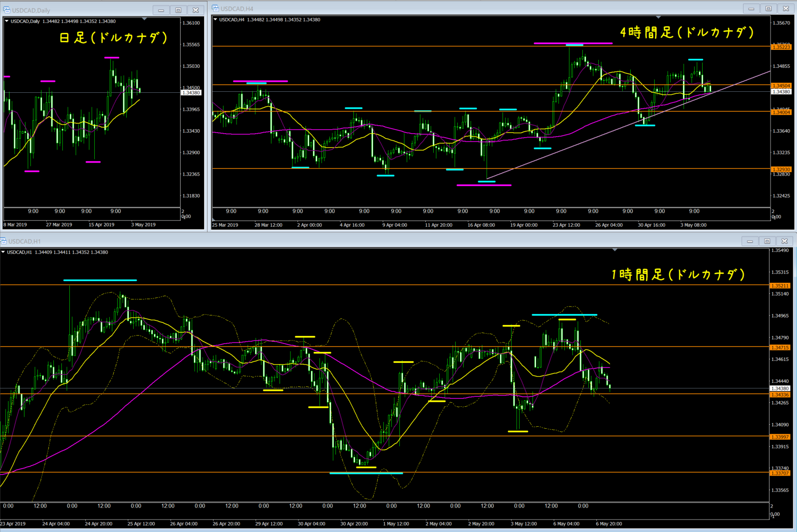
Task: Select the 1.35211 orange price label in H1
Action: 780,286
